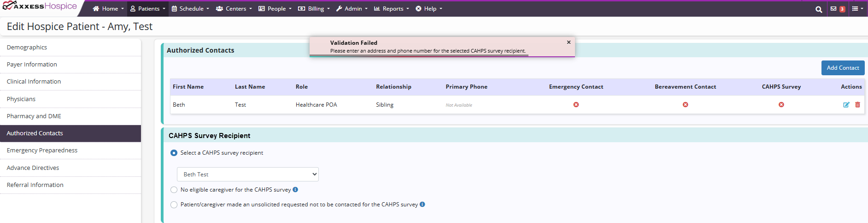Image resolution: width=868 pixels, height=223 pixels.
Task: Click the CAHPS Survey status icon for Beth
Action: pyautogui.click(x=781, y=105)
